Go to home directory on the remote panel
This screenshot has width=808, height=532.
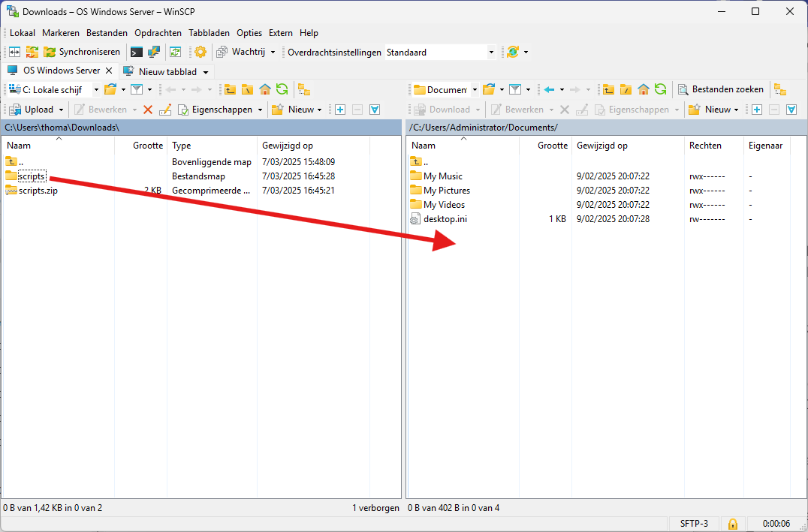[643, 90]
